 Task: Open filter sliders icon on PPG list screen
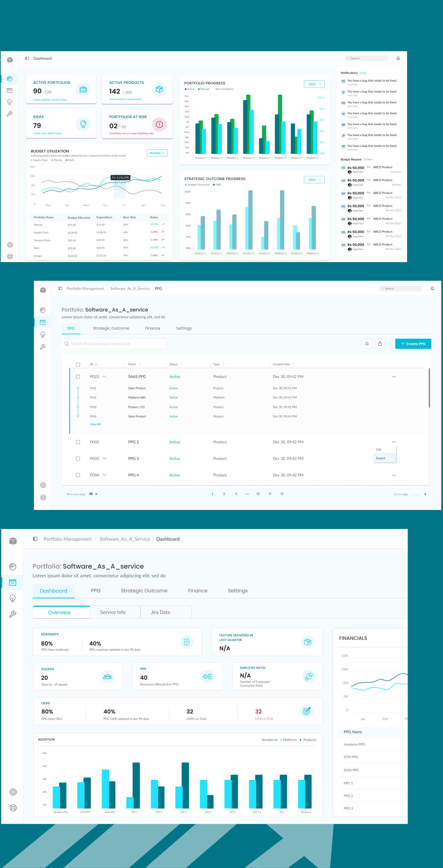(367, 344)
